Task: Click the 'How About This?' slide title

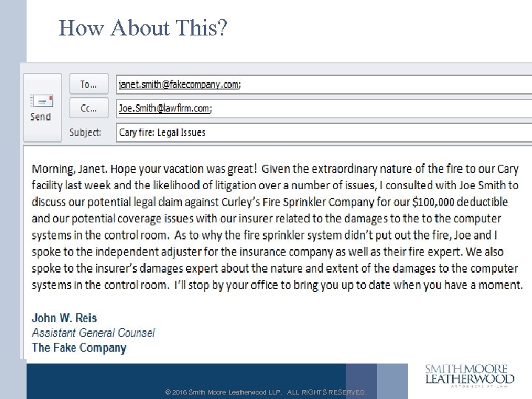Action: pos(143,28)
